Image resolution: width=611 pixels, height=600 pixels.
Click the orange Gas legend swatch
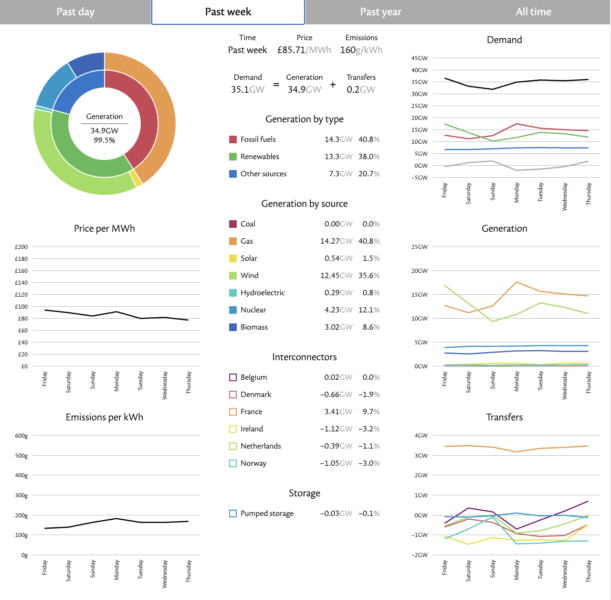click(x=233, y=240)
